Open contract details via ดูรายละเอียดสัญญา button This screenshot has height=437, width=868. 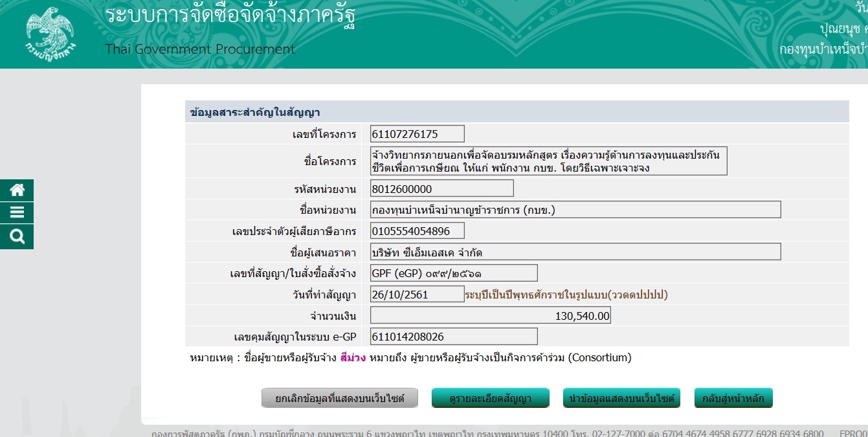(x=490, y=398)
